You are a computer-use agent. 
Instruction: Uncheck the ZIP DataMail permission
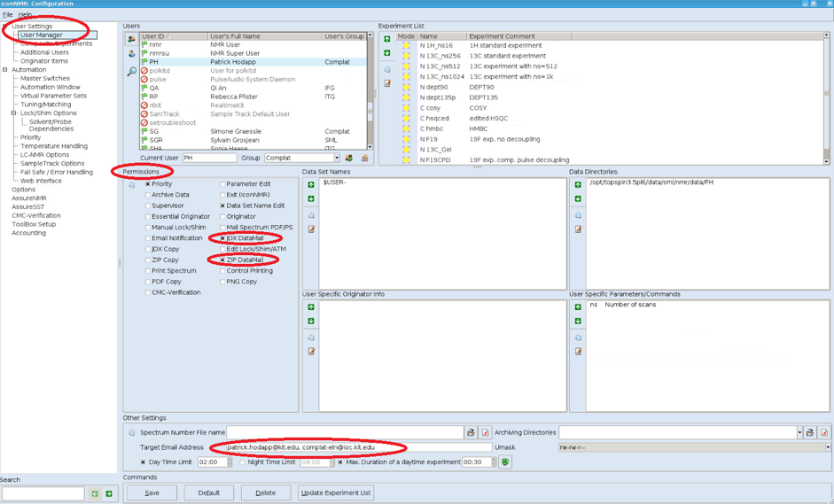[222, 260]
